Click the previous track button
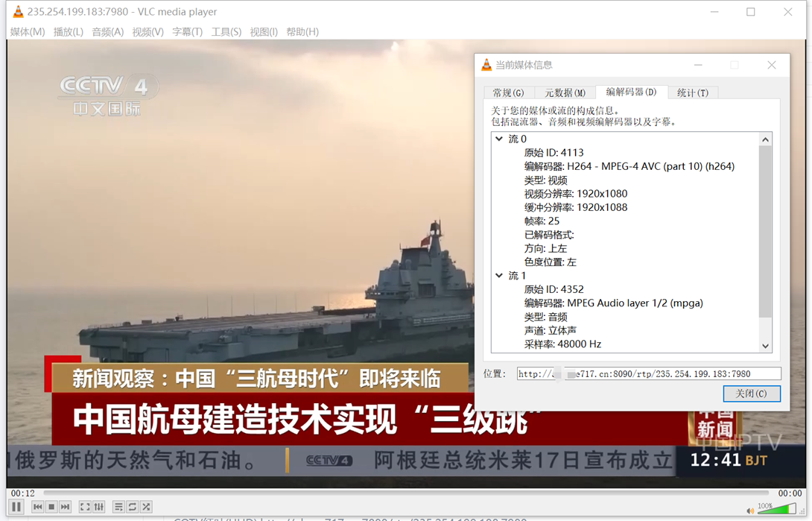This screenshot has height=521, width=812. (37, 507)
